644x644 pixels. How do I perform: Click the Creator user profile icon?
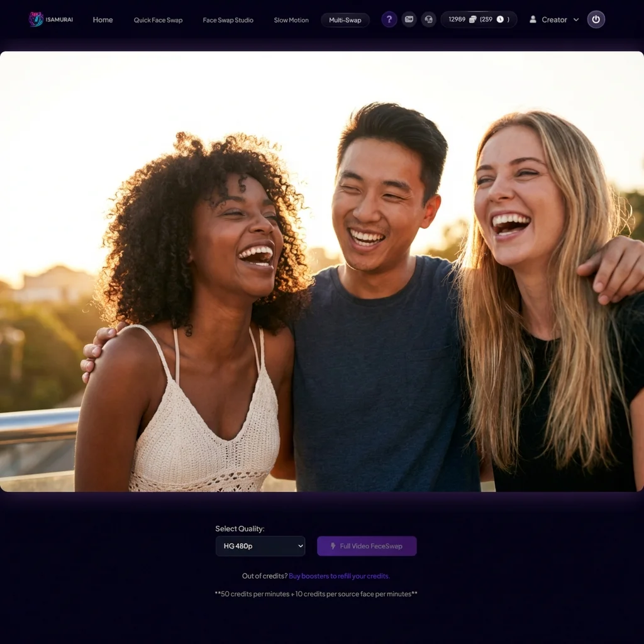click(x=534, y=19)
